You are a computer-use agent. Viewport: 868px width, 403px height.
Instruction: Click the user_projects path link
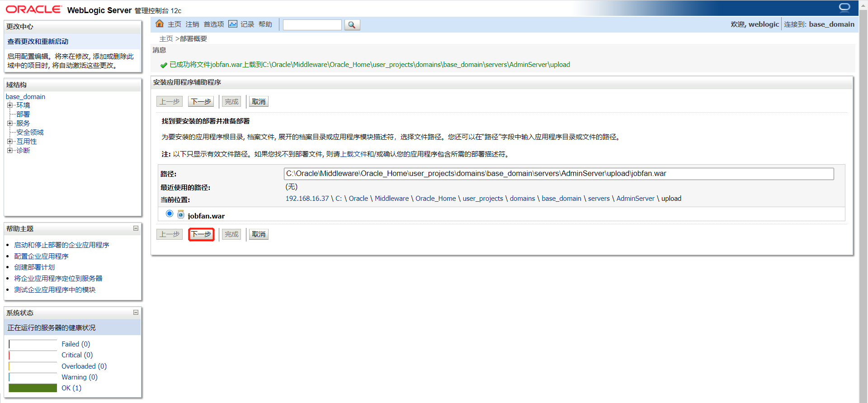point(483,199)
